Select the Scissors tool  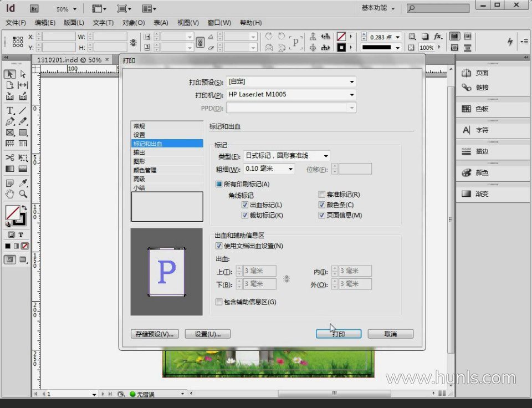9,158
